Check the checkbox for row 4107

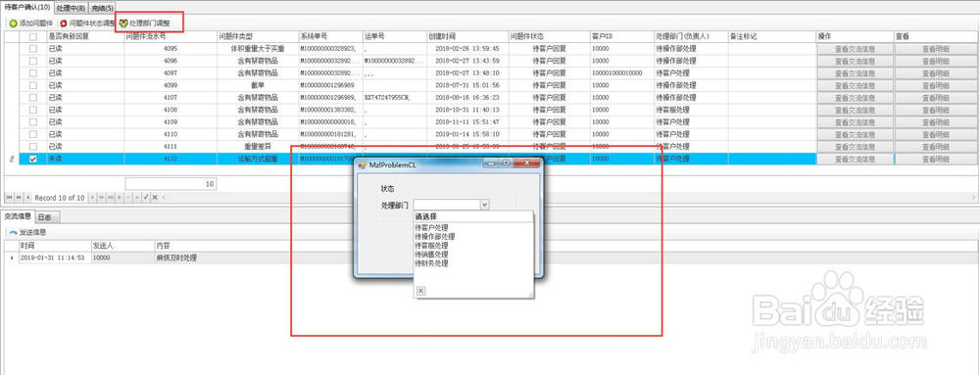point(33,97)
